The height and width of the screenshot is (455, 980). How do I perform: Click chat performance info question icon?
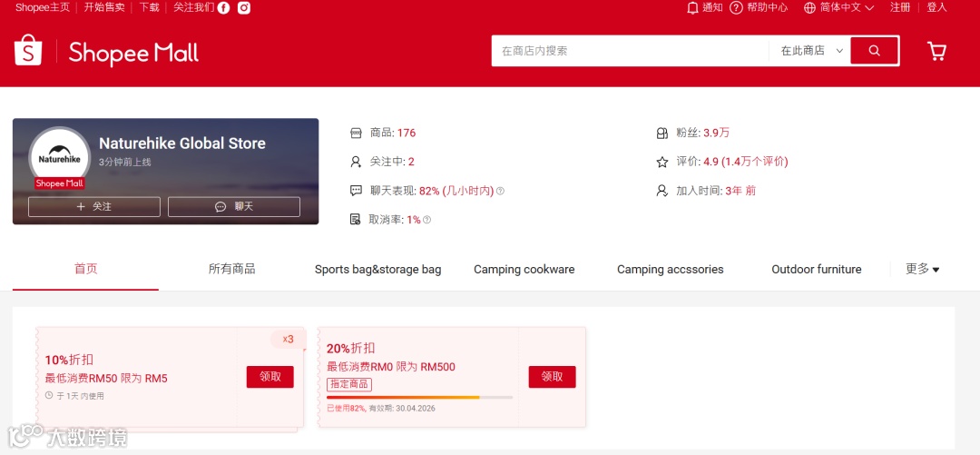(500, 191)
